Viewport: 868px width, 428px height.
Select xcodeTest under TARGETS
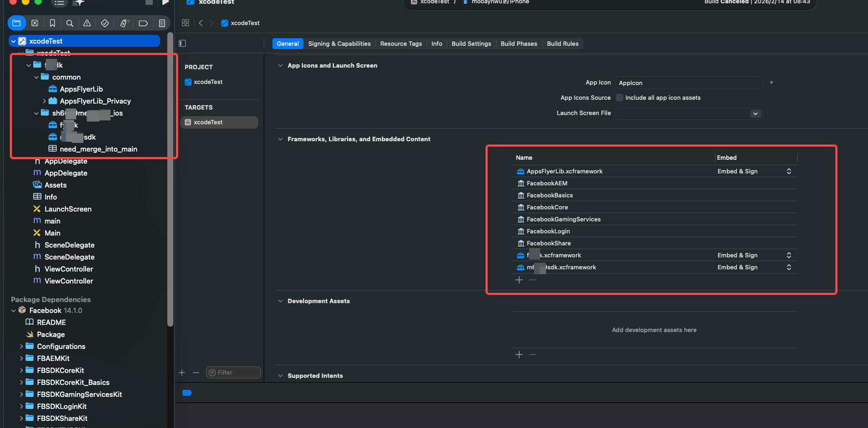[219, 122]
